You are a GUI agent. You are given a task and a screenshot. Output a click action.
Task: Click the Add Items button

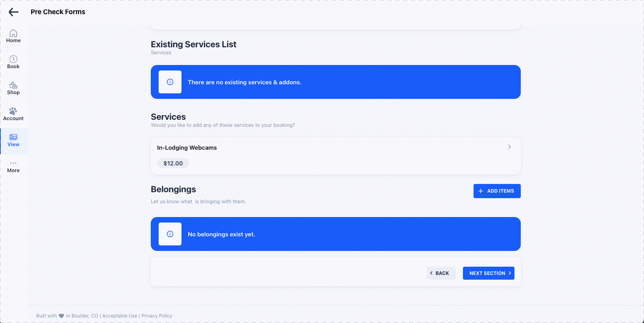pyautogui.click(x=497, y=191)
